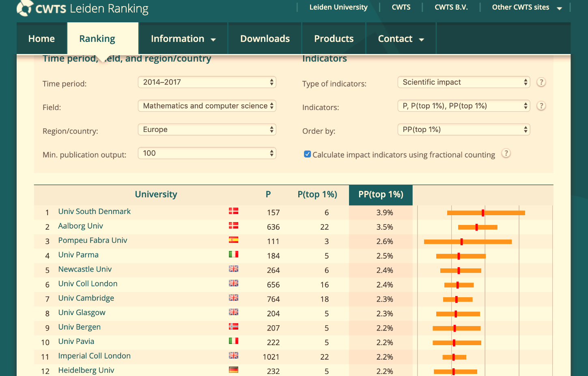The image size is (588, 376).
Task: Open the Order by dropdown
Action: click(464, 130)
